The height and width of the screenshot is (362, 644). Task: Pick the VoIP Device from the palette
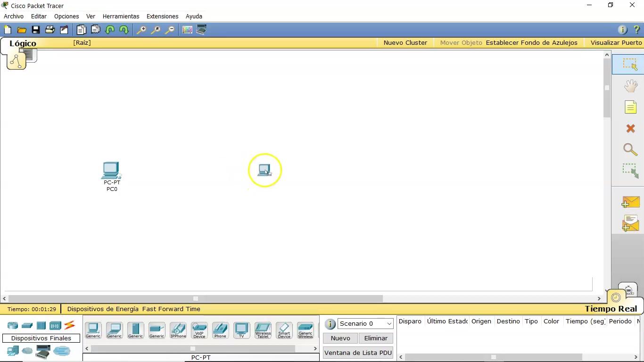(199, 330)
